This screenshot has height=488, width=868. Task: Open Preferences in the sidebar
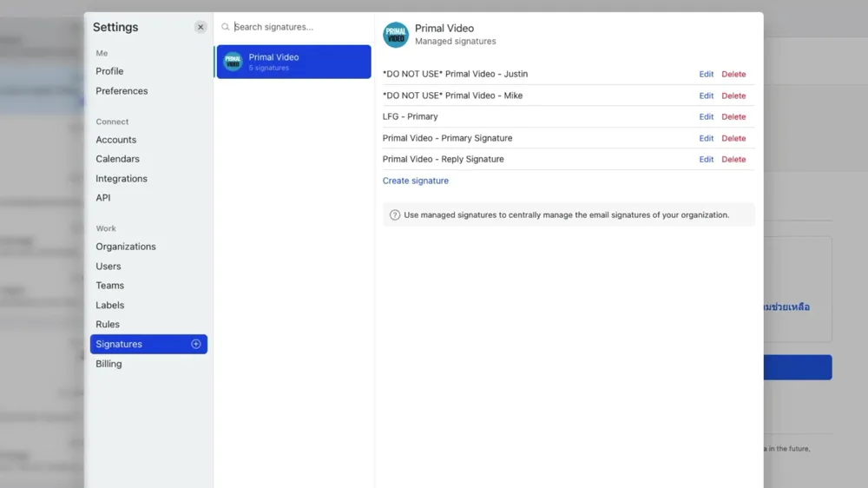tap(122, 91)
